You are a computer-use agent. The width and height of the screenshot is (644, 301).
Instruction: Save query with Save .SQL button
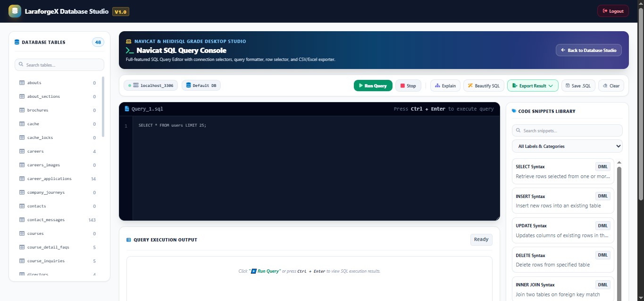pyautogui.click(x=578, y=86)
